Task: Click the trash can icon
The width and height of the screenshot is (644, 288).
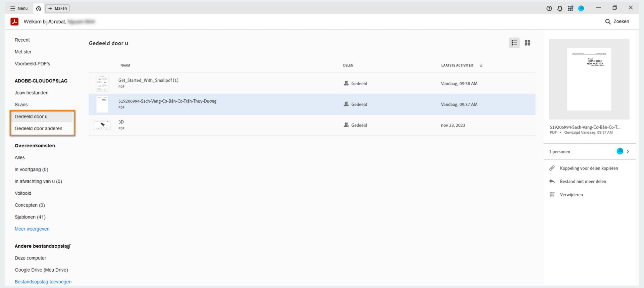Action: point(552,194)
